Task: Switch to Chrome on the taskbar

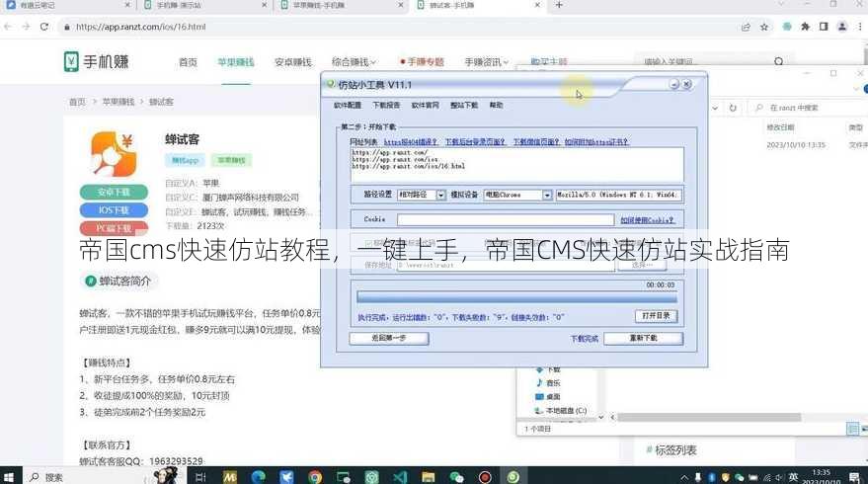Action: (x=315, y=477)
